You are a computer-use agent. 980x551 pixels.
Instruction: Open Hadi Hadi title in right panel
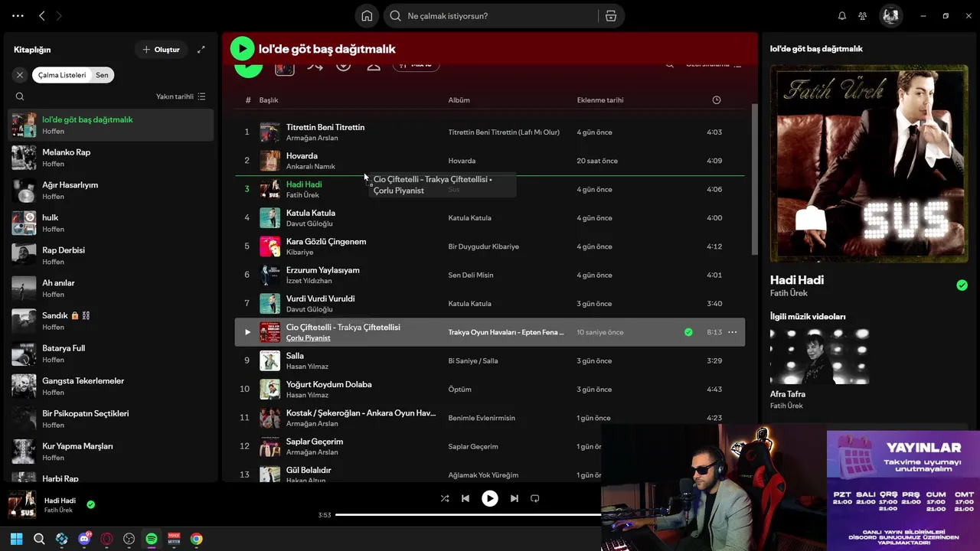797,280
